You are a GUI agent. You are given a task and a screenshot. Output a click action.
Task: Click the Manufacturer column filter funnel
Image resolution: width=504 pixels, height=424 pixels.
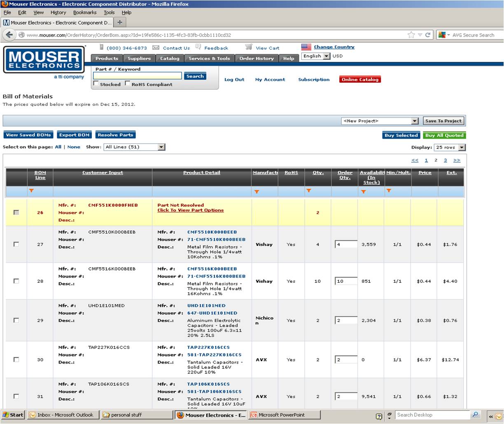(257, 191)
